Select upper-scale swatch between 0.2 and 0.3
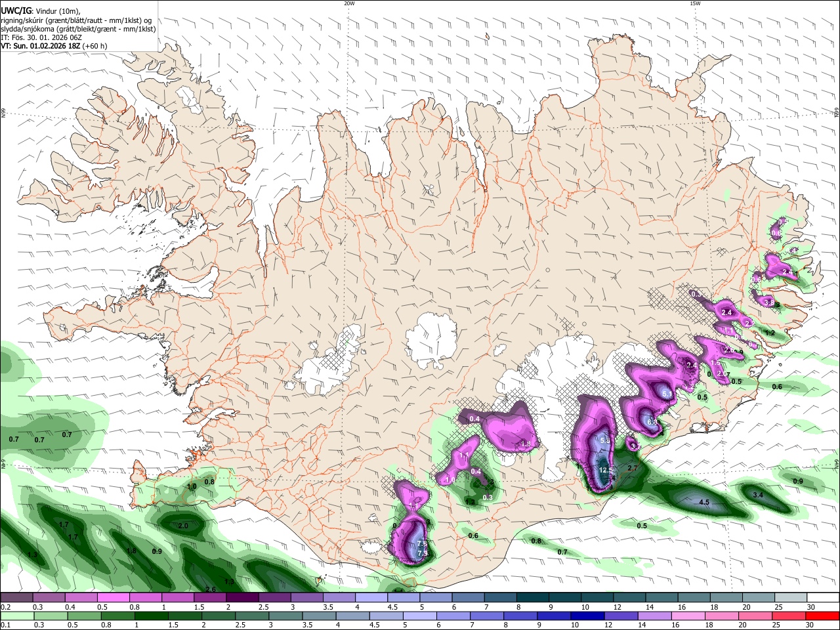This screenshot has height=630, width=840. (17, 598)
